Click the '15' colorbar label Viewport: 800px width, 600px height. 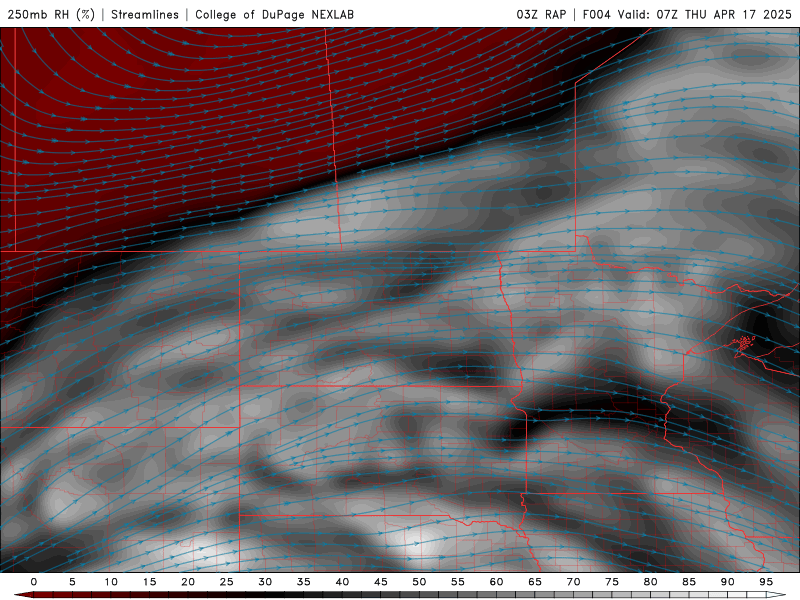pyautogui.click(x=149, y=582)
